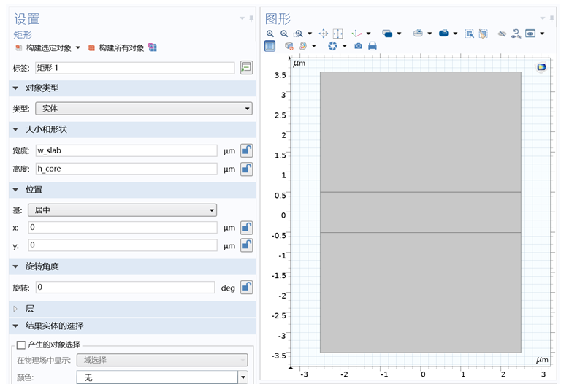Viewport: 561px width, 392px height.
Task: Expand the 层 section
Action: [x=15, y=309]
